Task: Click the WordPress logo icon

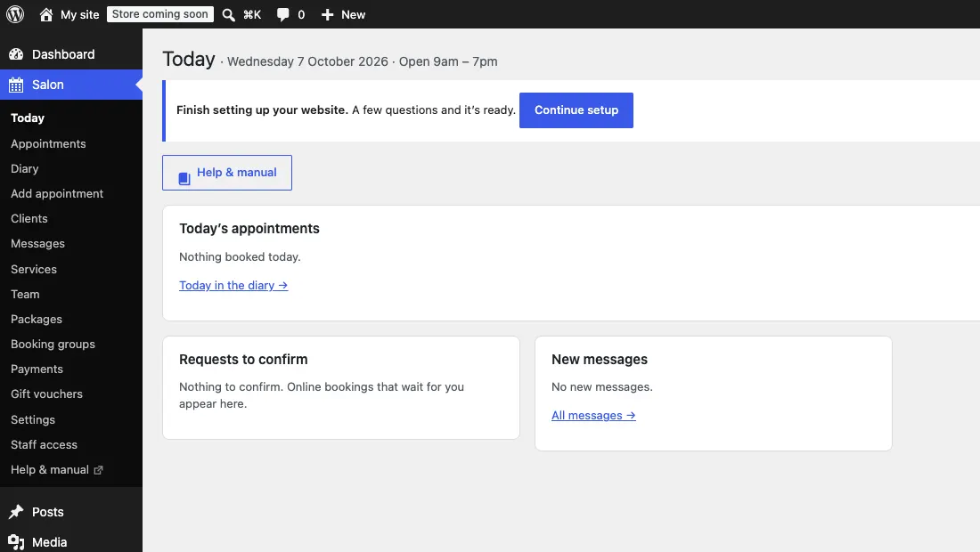Action: tap(15, 14)
